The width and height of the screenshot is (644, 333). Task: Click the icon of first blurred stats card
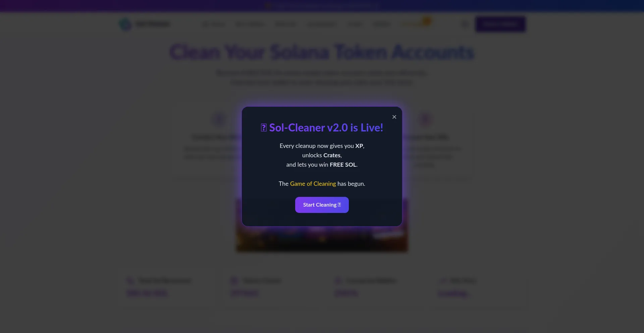pos(130,280)
